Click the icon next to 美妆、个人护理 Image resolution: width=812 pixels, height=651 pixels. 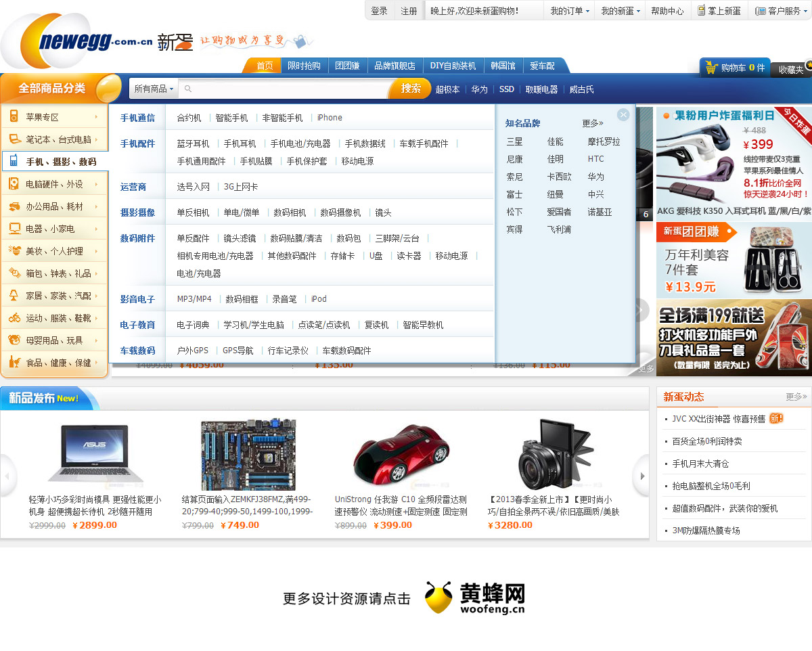[14, 250]
